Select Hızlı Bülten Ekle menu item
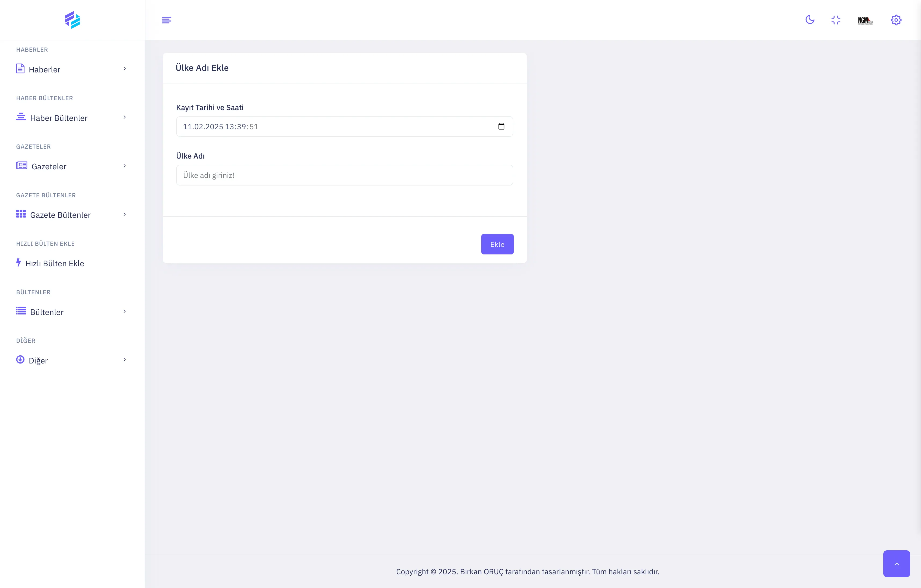This screenshot has height=588, width=921. [55, 263]
